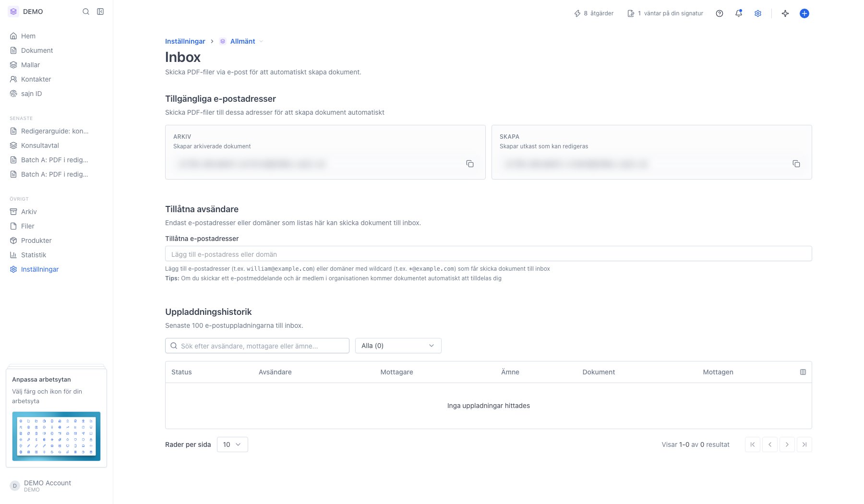Open the 8 åtgärder actions indicator
Viewport: 864px width, 504px height.
594,13
